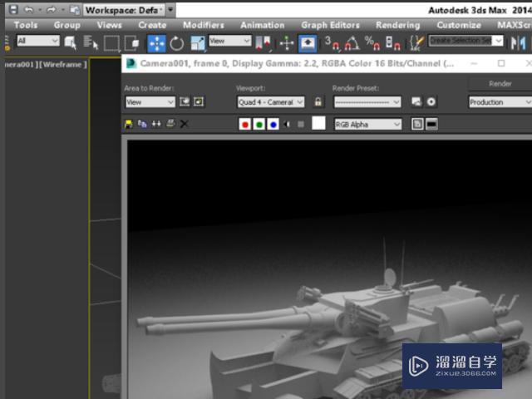Expand the Viewport Quad 4 dropdown
The width and height of the screenshot is (532, 399).
coord(270,102)
